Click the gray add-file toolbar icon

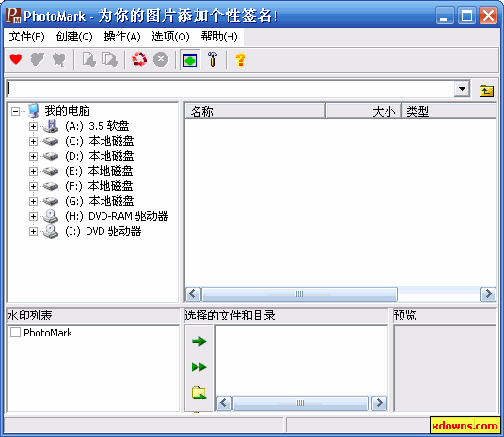pyautogui.click(x=88, y=59)
